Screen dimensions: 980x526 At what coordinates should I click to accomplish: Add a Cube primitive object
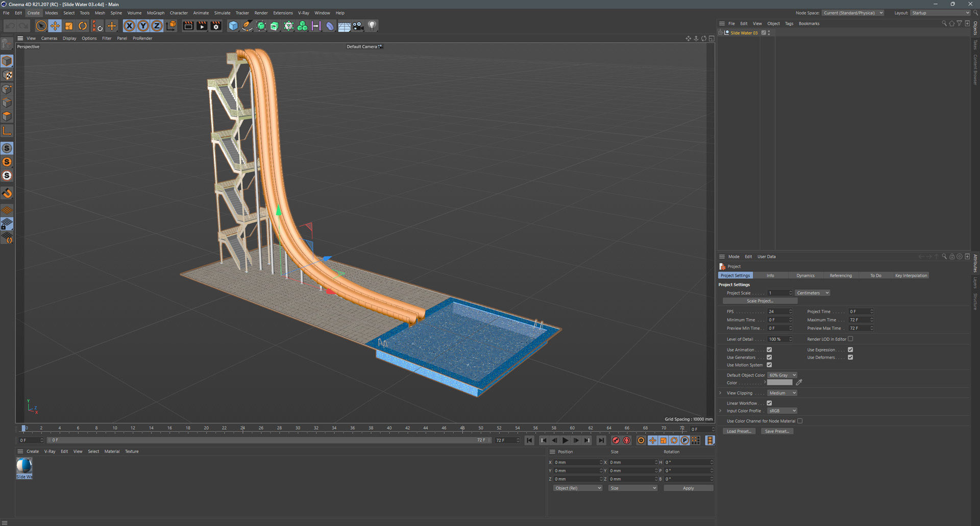pos(233,26)
